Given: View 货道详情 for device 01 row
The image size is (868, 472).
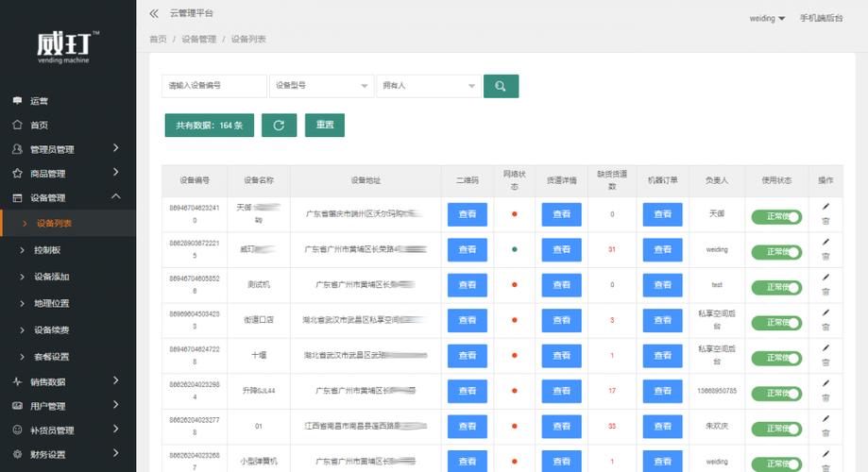Looking at the screenshot, I should click(561, 427).
